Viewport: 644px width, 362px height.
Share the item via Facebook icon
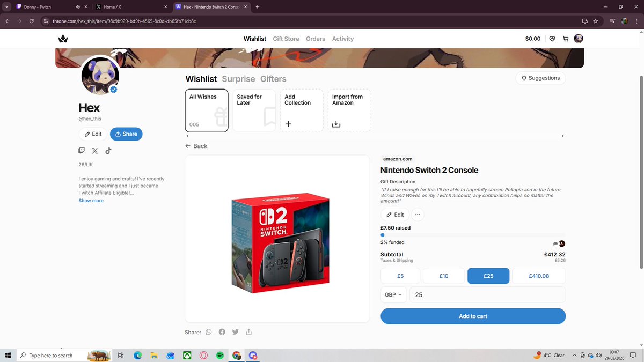pos(222,332)
